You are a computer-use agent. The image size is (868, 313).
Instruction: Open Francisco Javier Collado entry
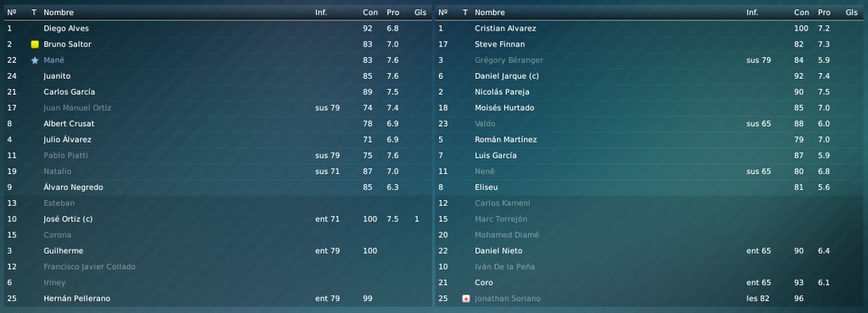(89, 266)
